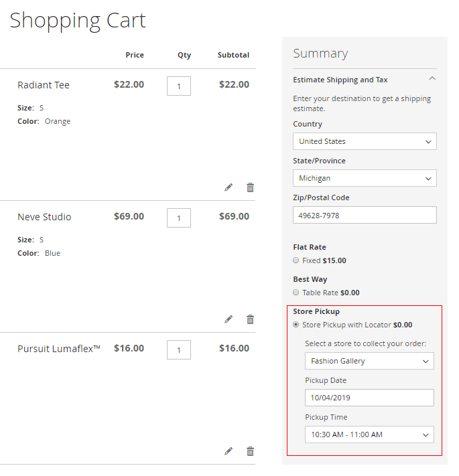Open the Country dropdown
This screenshot has height=476, width=459.
coord(365,141)
